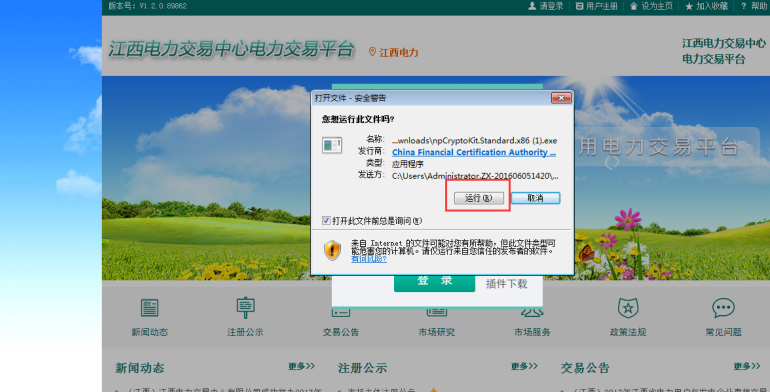Open the 交易公告 announcement icon

341,312
